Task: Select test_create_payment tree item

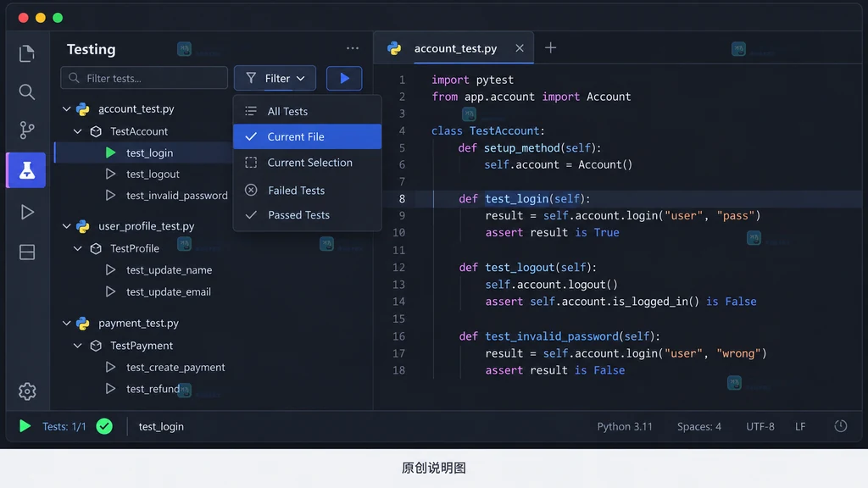Action: 175,367
